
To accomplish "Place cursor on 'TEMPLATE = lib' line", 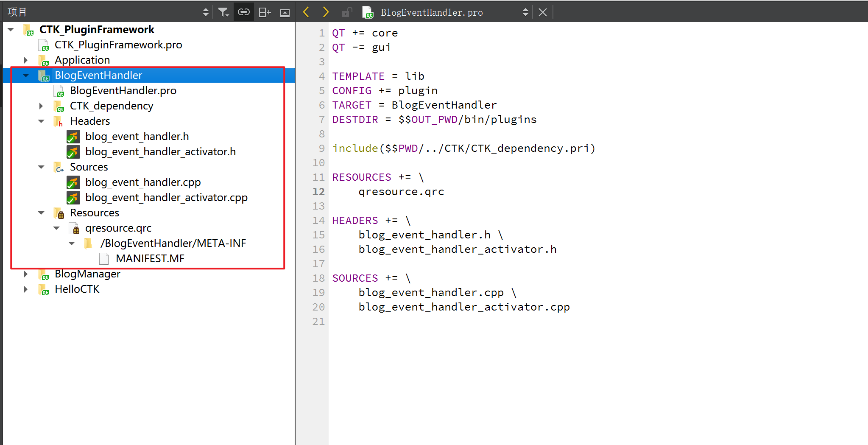I will pos(378,76).
